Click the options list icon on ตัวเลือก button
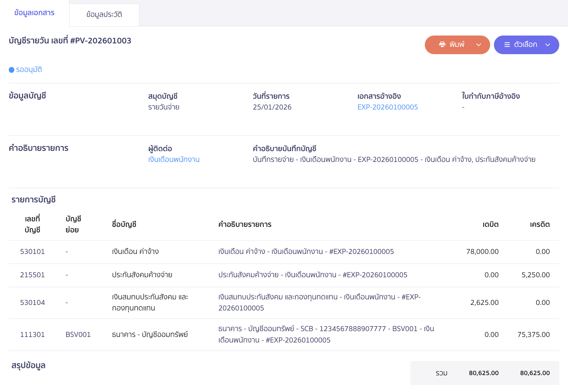Viewport: 568px width, 392px height. 506,45
